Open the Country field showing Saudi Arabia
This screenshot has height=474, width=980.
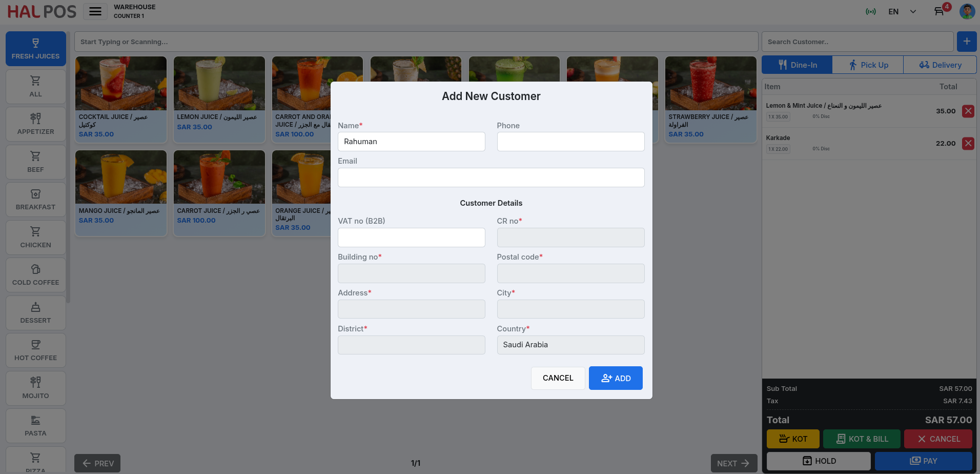coord(570,345)
